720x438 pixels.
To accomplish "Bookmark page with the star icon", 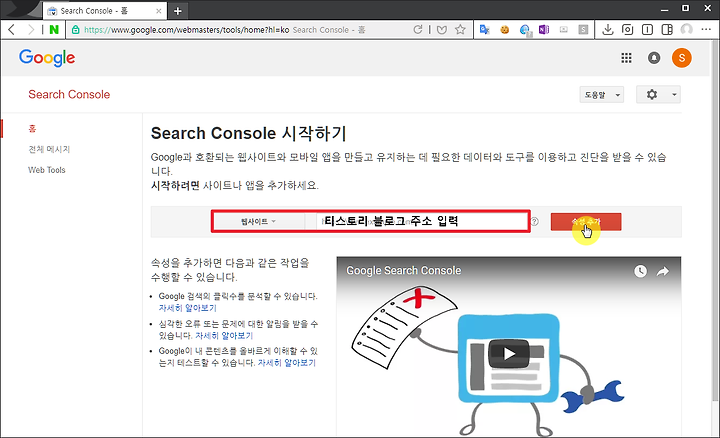I will pos(460,30).
